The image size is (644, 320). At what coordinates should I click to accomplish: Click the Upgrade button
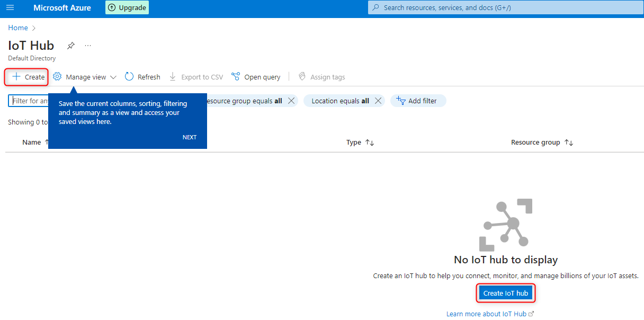127,8
